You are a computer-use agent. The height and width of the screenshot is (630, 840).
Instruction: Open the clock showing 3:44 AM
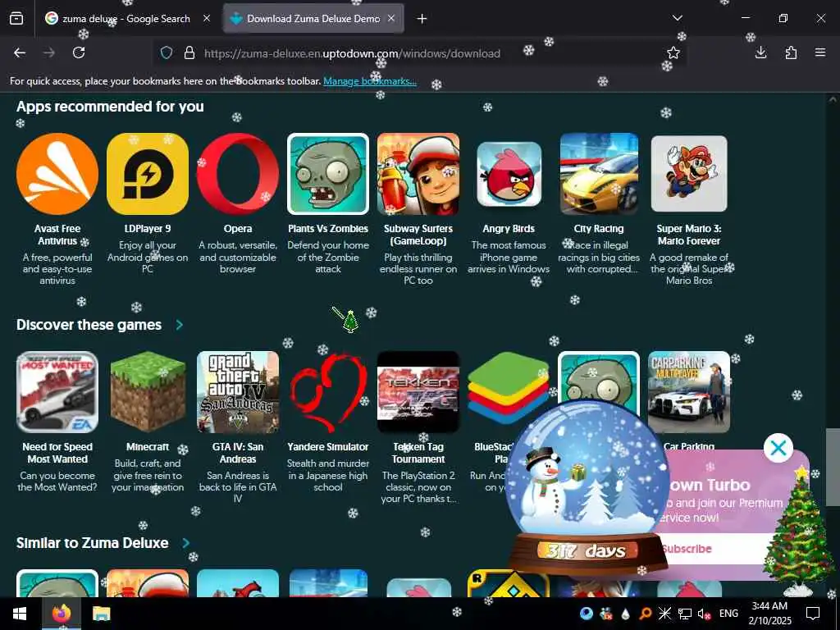point(769,614)
